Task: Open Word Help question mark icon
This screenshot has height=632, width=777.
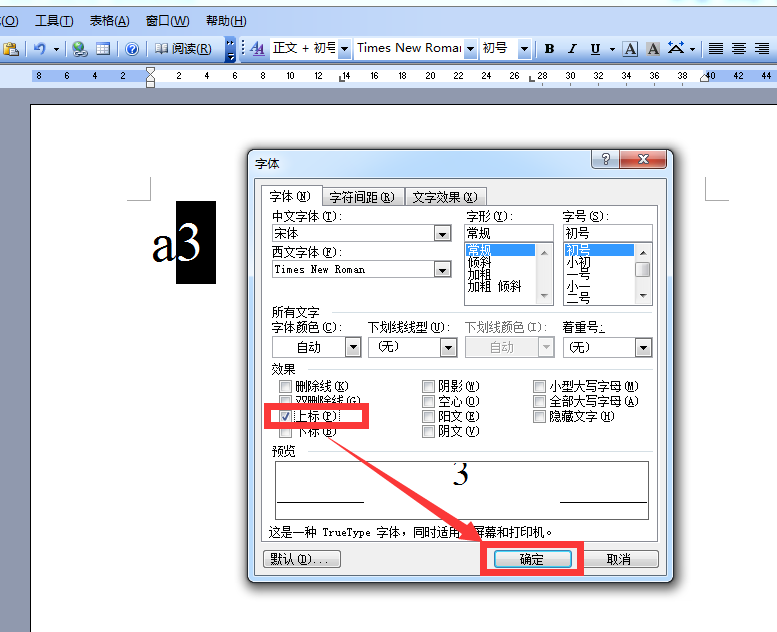Action: point(132,49)
